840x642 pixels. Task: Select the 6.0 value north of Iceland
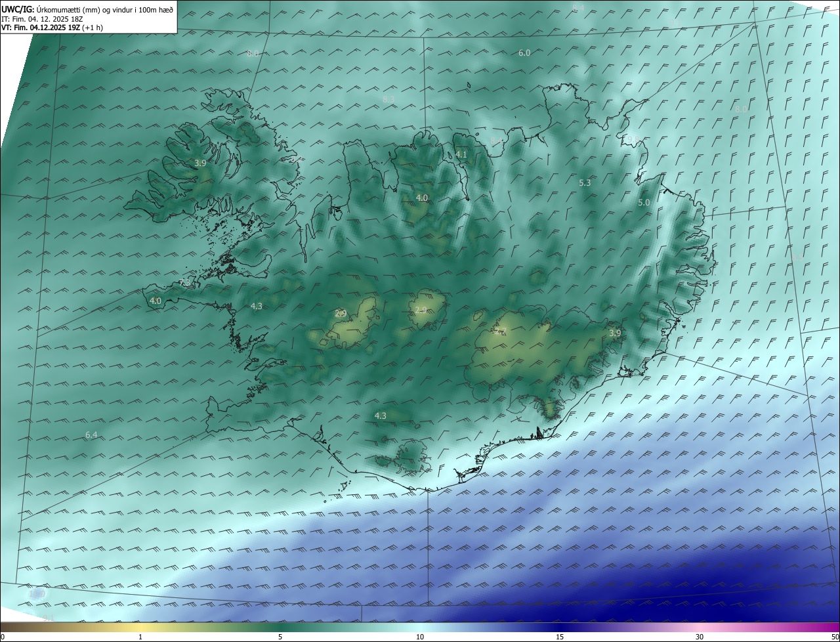[524, 53]
